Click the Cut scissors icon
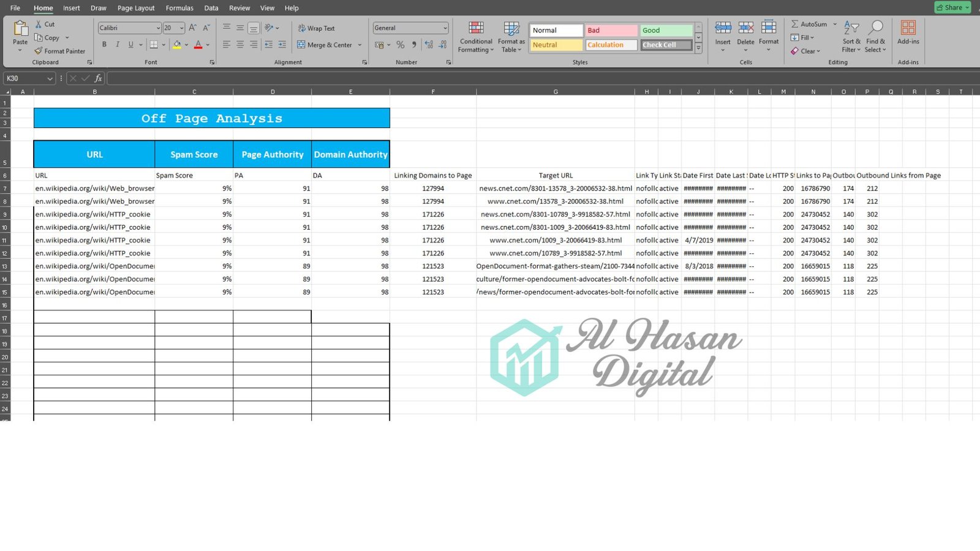The width and height of the screenshot is (980, 551). [x=39, y=24]
